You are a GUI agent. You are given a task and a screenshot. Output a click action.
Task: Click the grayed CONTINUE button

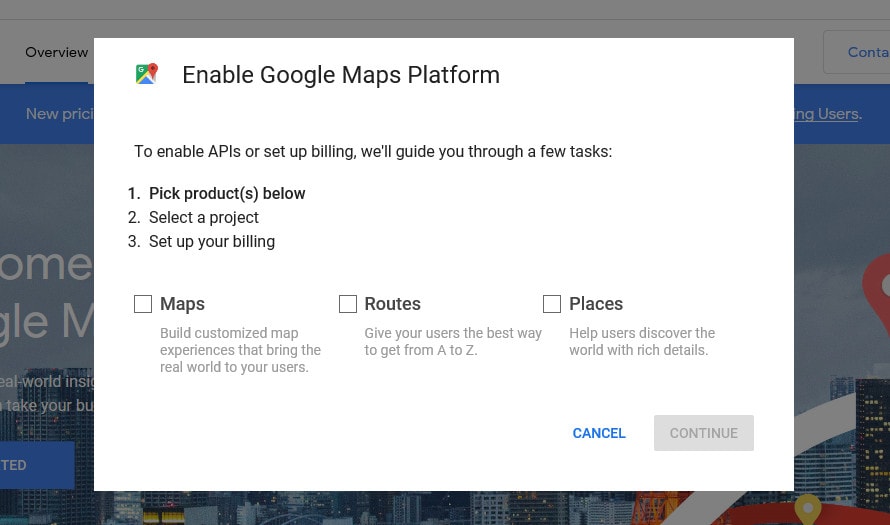click(x=704, y=433)
